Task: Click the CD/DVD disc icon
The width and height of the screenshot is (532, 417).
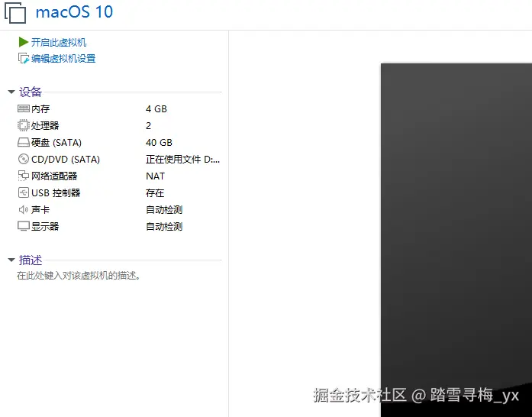Action: coord(24,159)
